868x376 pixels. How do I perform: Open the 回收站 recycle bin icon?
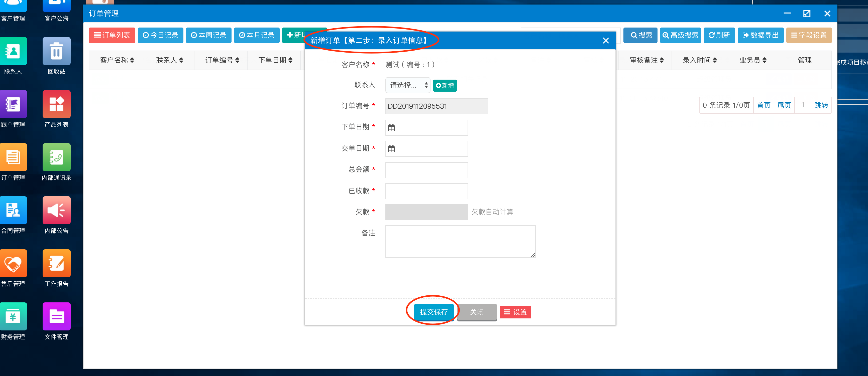click(x=57, y=51)
